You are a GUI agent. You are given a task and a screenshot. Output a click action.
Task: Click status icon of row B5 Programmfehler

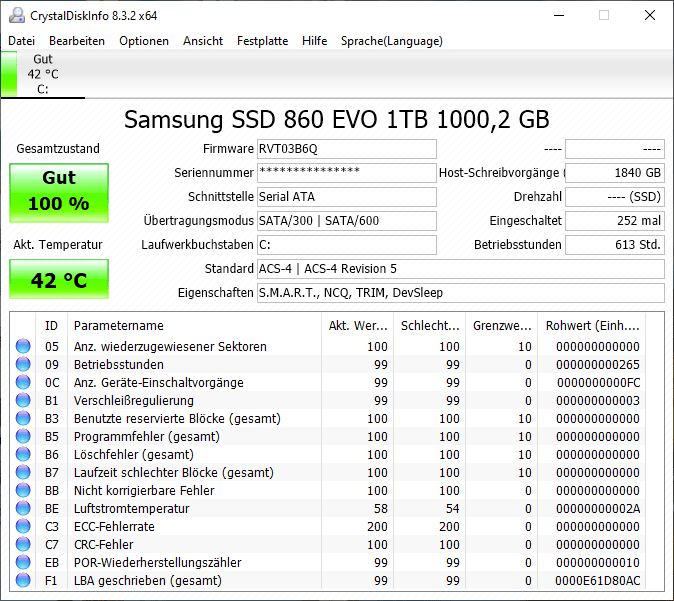click(x=23, y=436)
